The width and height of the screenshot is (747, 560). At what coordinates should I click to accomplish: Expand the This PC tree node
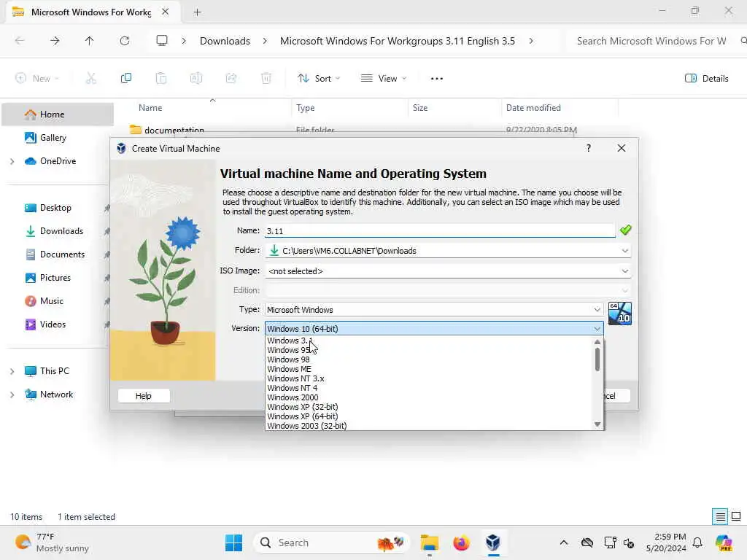click(x=12, y=371)
